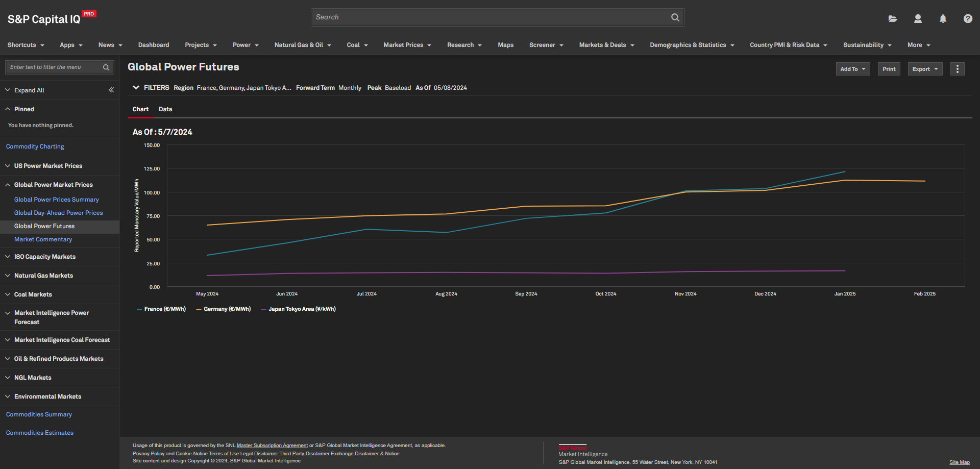980x469 pixels.
Task: Open the three-dot more options menu
Action: [957, 69]
